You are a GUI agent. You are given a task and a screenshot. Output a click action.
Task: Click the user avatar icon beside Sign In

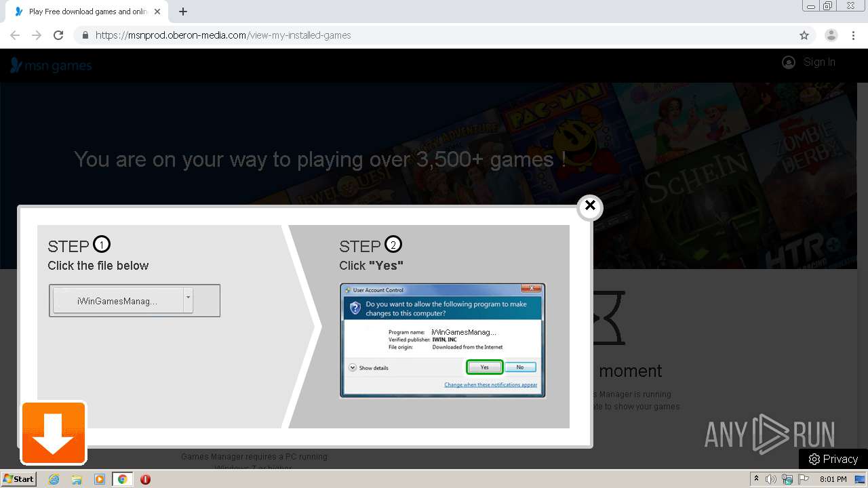(x=789, y=62)
